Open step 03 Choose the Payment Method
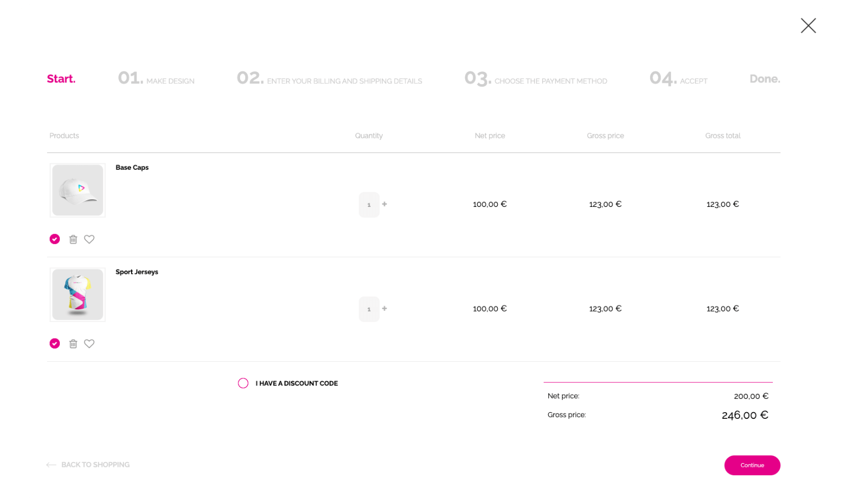The height and width of the screenshot is (504, 842). coord(536,79)
